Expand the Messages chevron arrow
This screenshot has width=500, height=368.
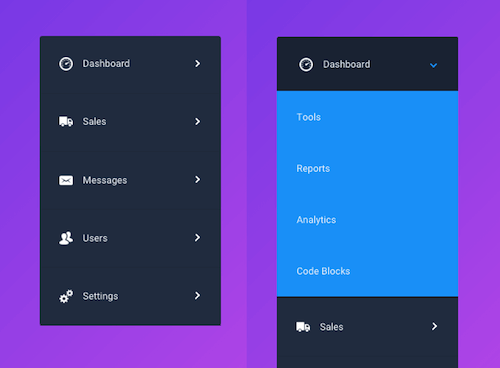[x=198, y=180]
